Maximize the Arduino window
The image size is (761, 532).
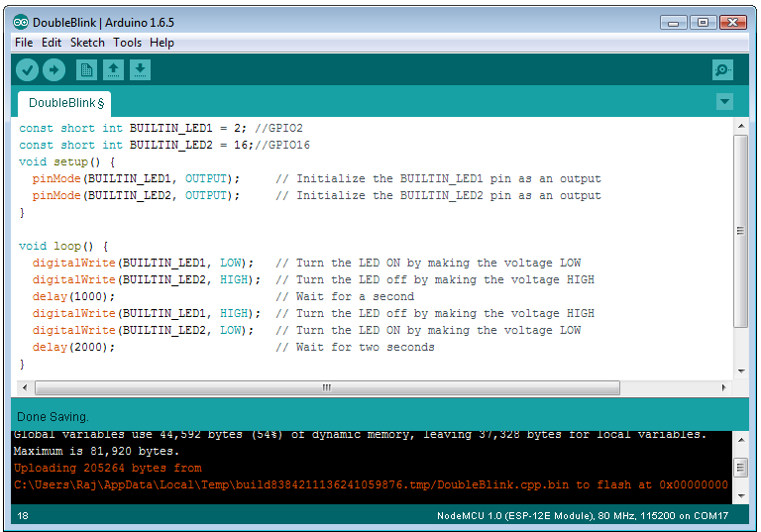click(703, 23)
